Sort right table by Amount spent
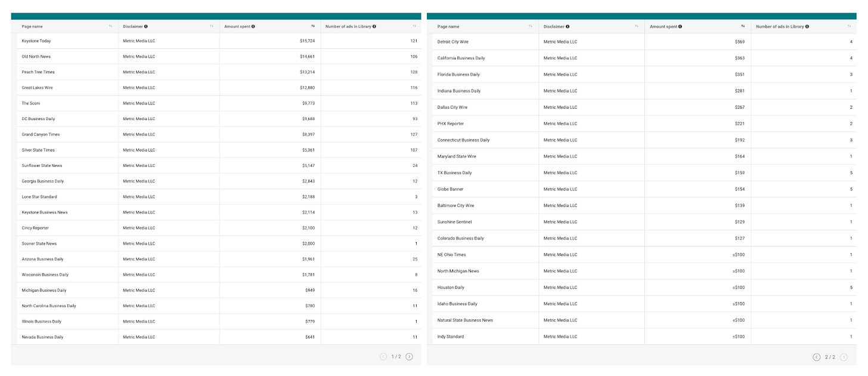This screenshot has height=376, width=868. click(x=743, y=26)
